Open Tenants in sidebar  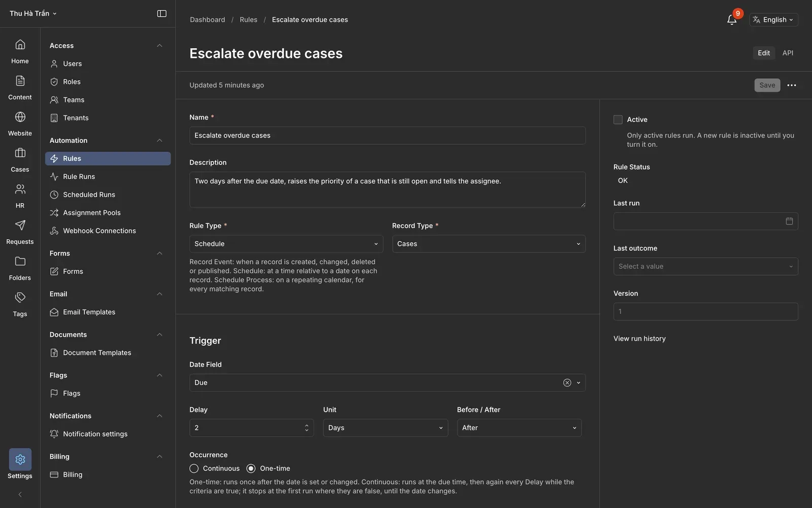coord(108,118)
